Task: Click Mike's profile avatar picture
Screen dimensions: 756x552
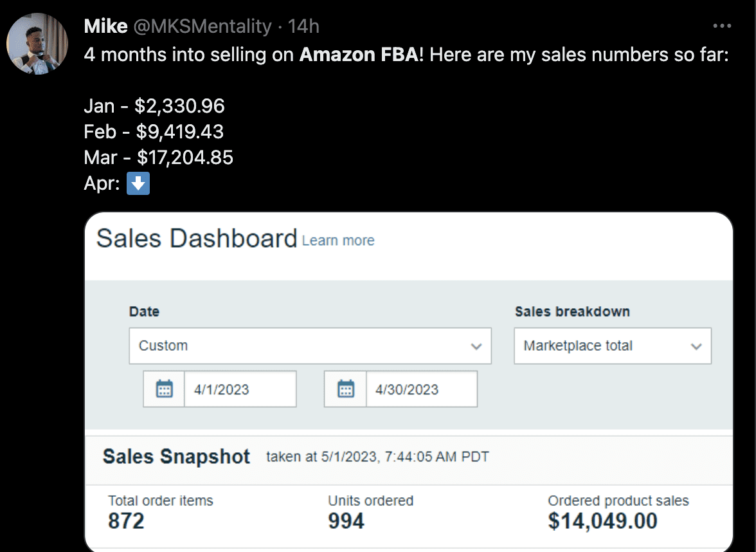Action: click(x=37, y=43)
